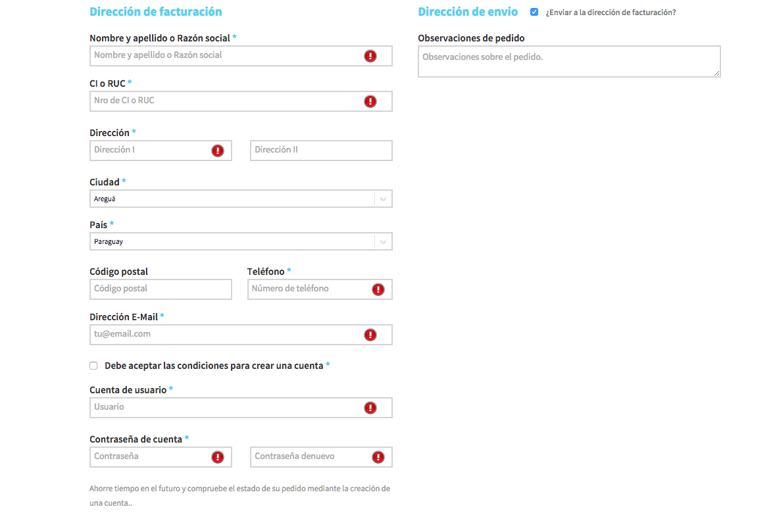The image size is (777, 532).
Task: Focus the Contraseña password field
Action: (x=161, y=457)
